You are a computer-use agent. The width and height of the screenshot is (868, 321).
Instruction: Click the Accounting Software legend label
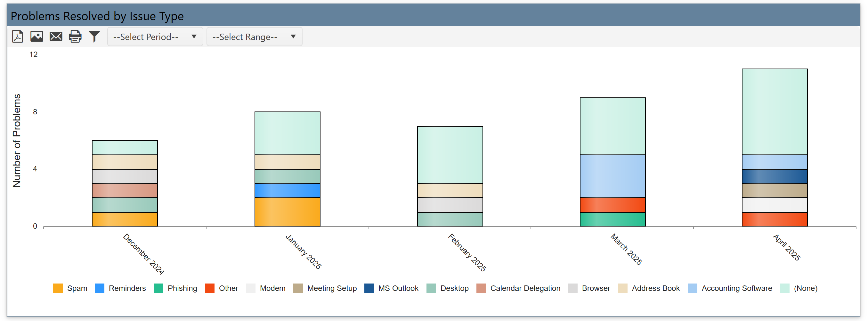click(737, 289)
